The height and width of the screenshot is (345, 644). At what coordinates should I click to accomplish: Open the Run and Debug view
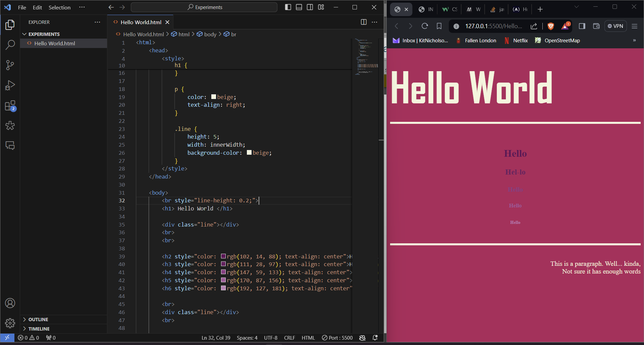10,85
